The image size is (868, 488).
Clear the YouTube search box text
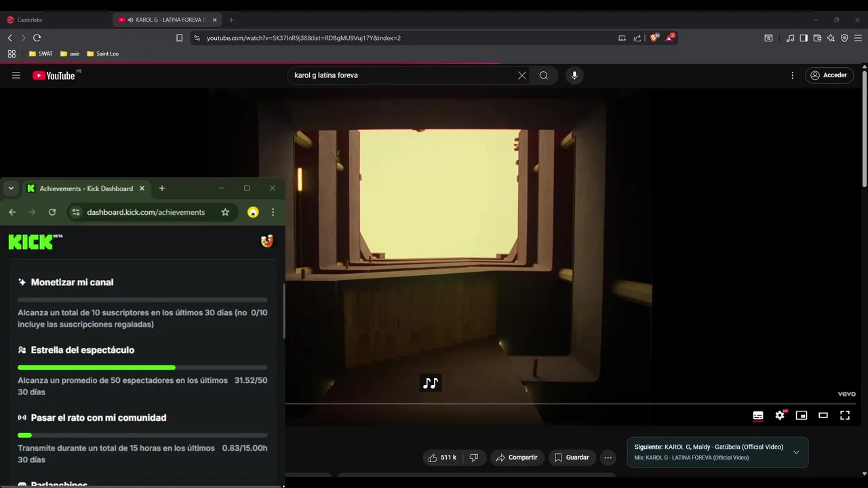[x=522, y=75]
